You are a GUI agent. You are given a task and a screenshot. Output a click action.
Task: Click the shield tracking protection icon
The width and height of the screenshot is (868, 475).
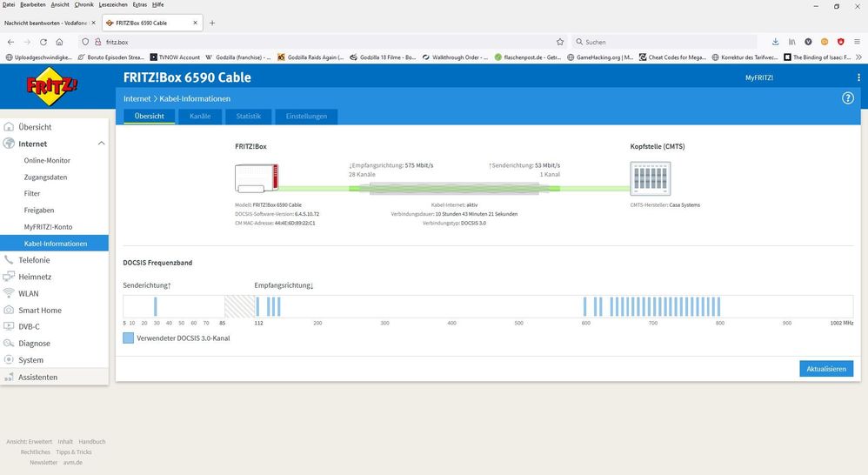coord(85,42)
